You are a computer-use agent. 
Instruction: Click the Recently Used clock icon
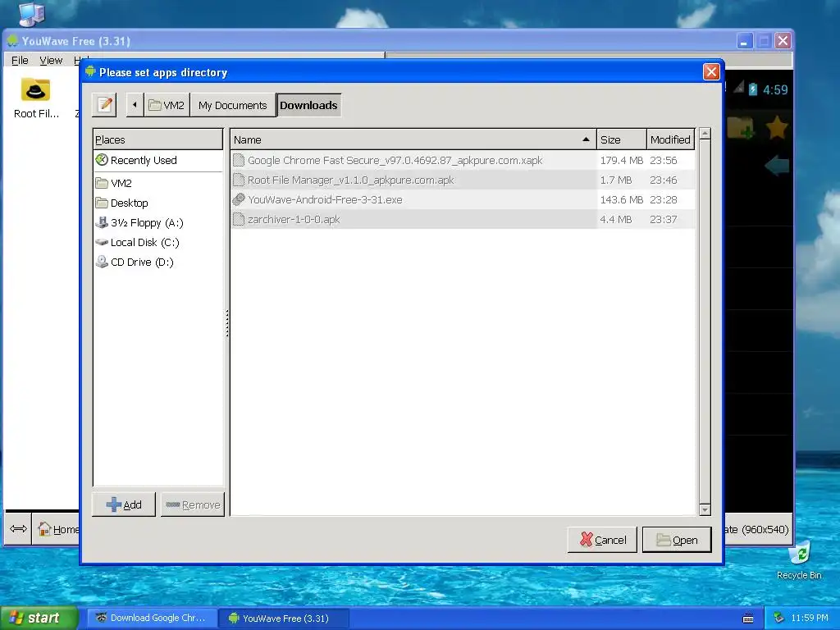click(101, 160)
